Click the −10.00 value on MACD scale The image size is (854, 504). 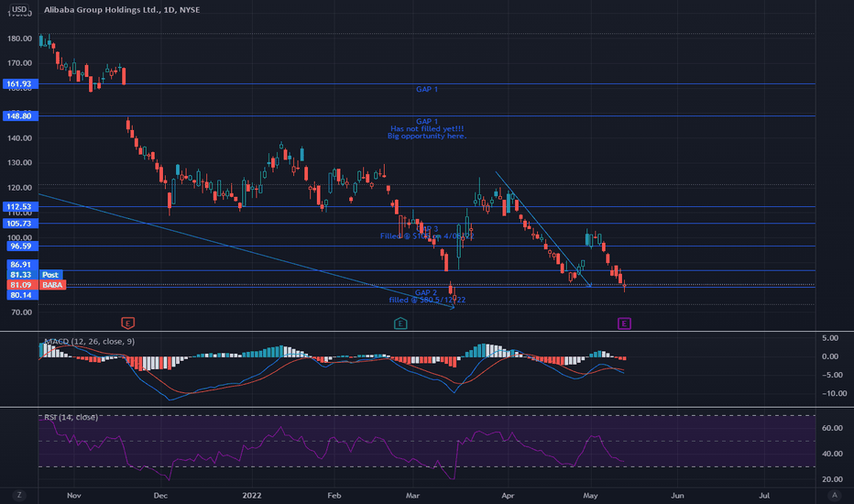pyautogui.click(x=834, y=393)
